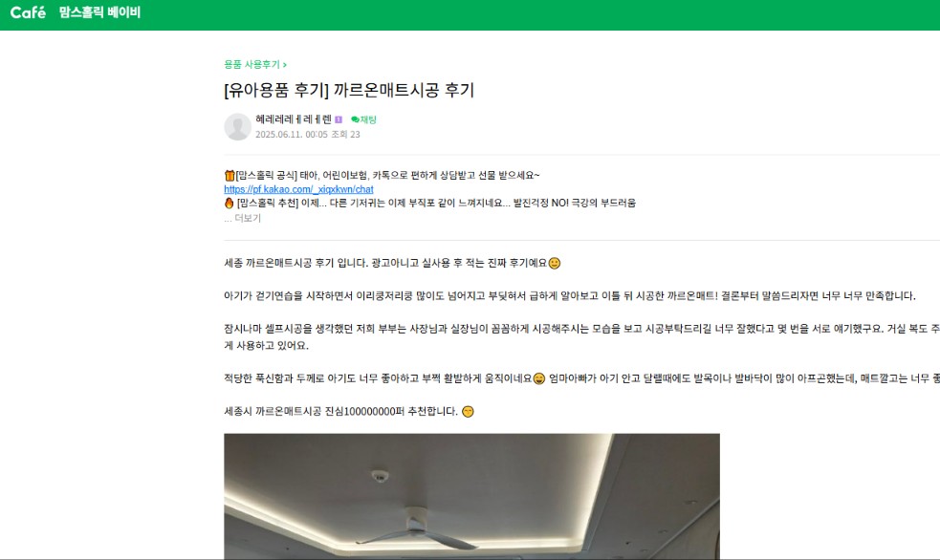Expand the notice with 더보기
The width and height of the screenshot is (940, 560).
coord(242,218)
